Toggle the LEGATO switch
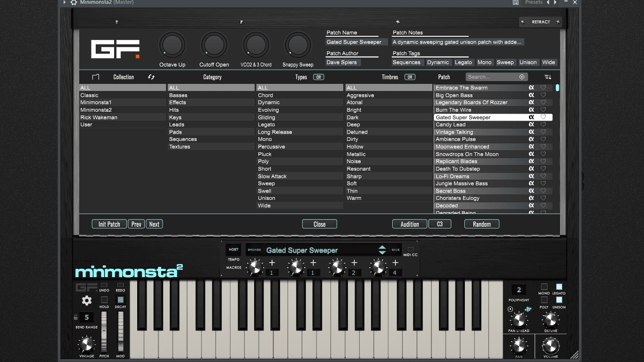 (559, 287)
